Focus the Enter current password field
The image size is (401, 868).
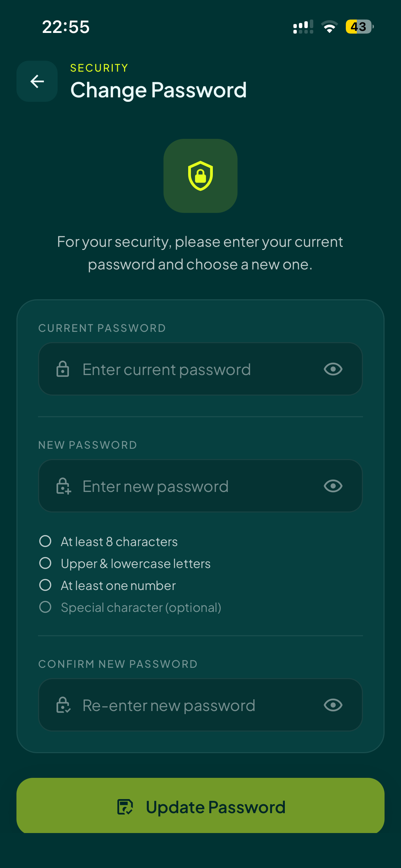pyautogui.click(x=200, y=369)
